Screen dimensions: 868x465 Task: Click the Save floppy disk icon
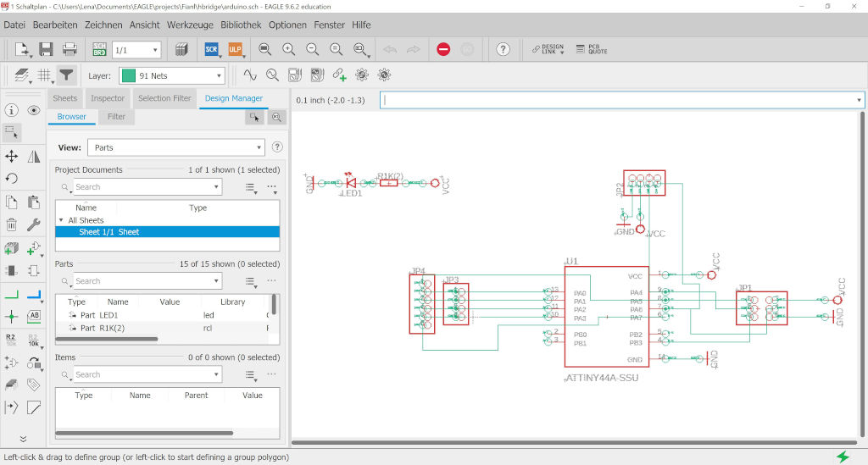[x=46, y=49]
